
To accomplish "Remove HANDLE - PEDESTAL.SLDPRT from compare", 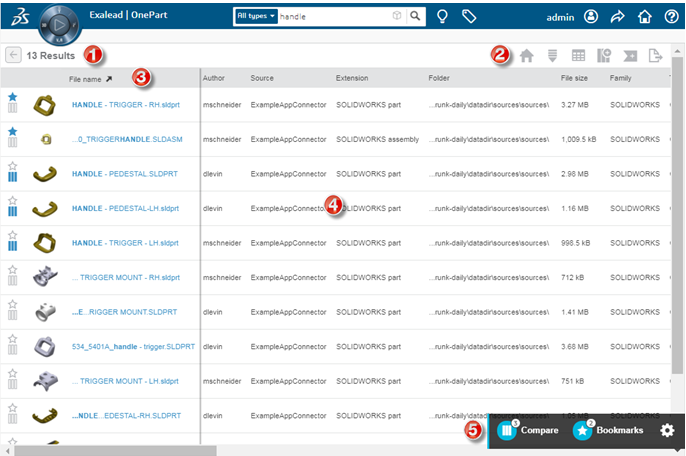I will pos(13,177).
